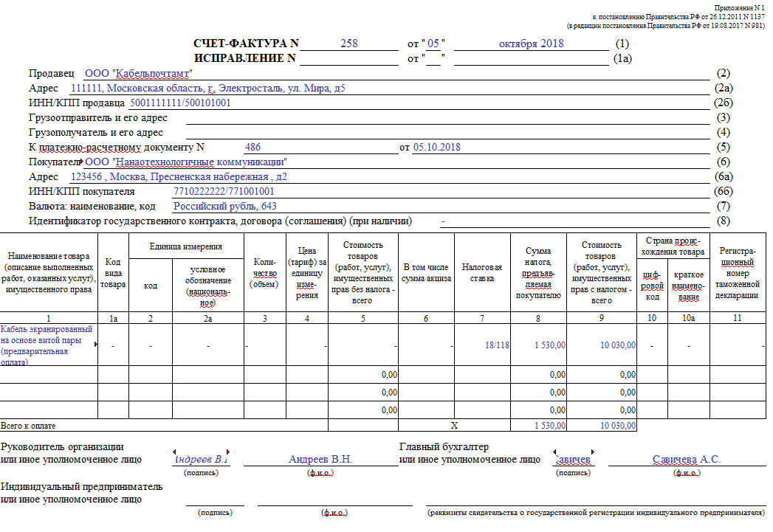Click the product name cell Кабель экранированный

click(49, 345)
